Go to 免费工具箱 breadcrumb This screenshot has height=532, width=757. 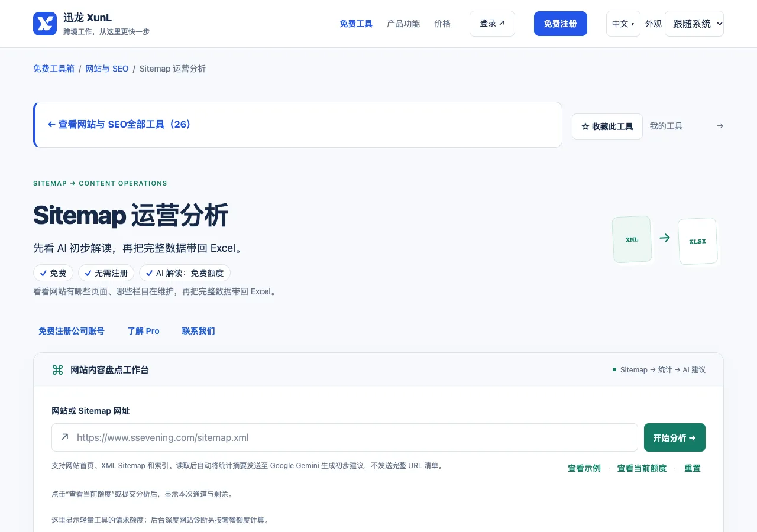click(54, 69)
